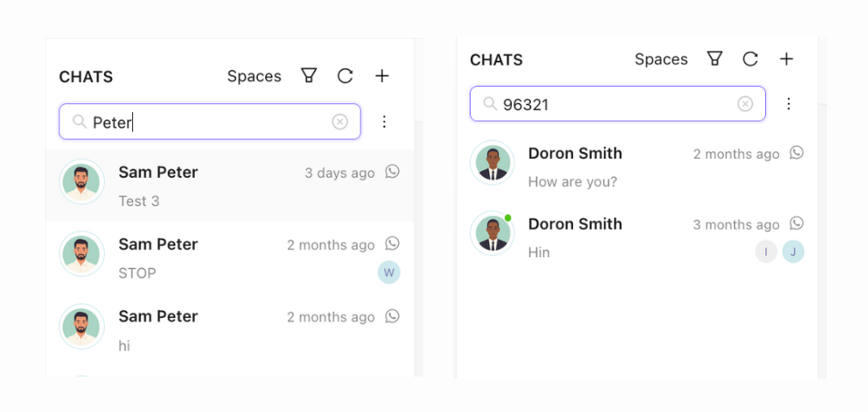The height and width of the screenshot is (412, 868).
Task: Open Sam Peter chat with 'Test 3' message
Action: click(230, 186)
